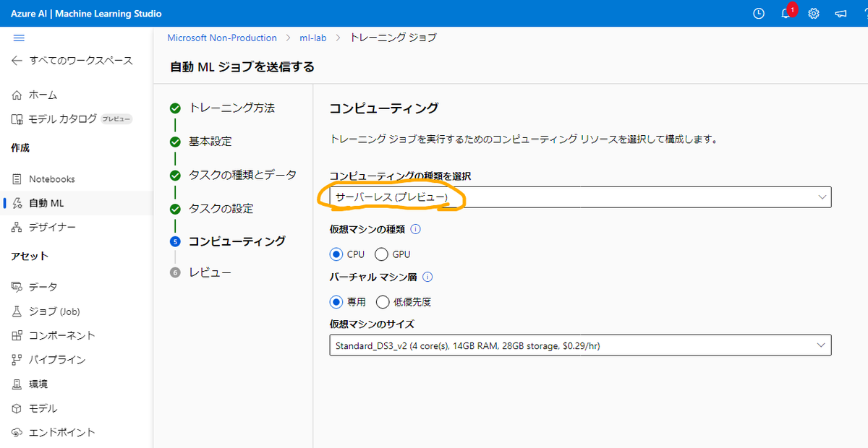This screenshot has width=868, height=448.
Task: Open the ml-lab breadcrumb link
Action: coord(312,38)
